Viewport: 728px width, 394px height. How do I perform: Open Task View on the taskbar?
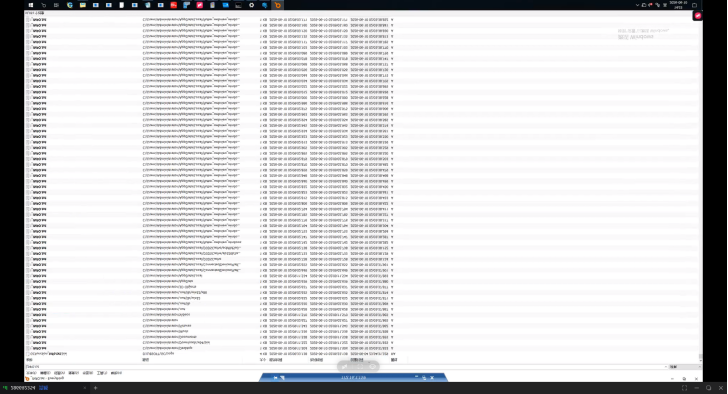56,5
